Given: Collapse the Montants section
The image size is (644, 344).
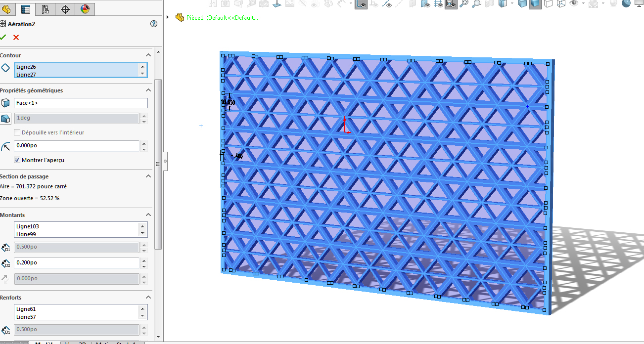Looking at the screenshot, I should pos(148,215).
